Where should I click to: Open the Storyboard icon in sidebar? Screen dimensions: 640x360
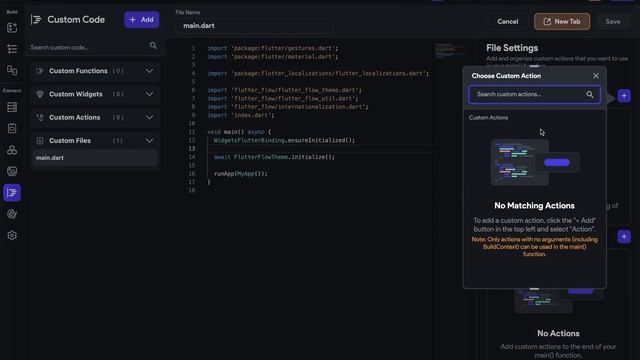[x=12, y=70]
